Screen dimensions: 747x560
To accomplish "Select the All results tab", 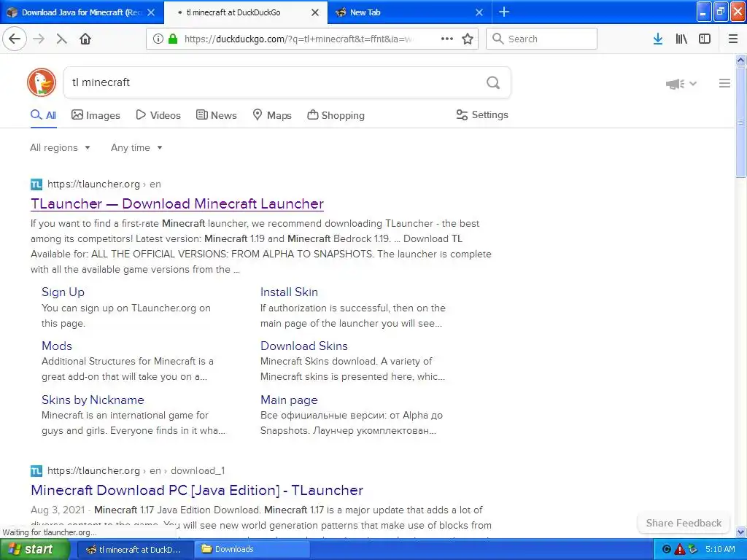I will (43, 115).
